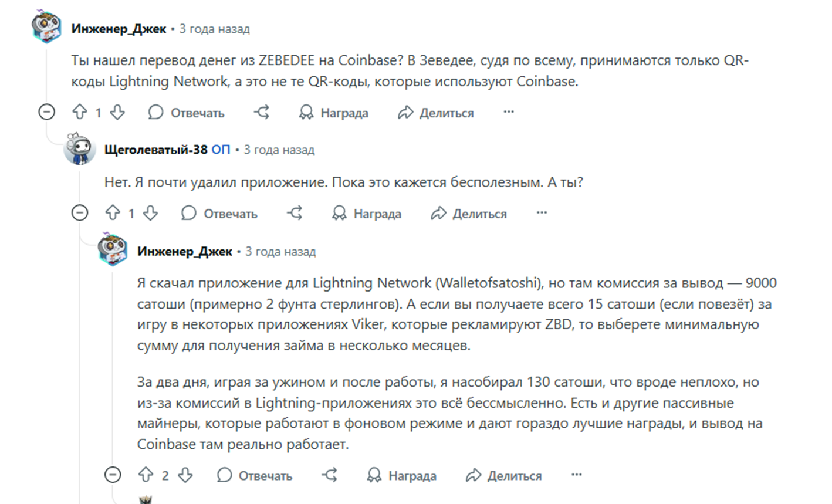The width and height of the screenshot is (832, 504).
Task: Share Щеголеватый-38's reply
Action: [x=468, y=214]
